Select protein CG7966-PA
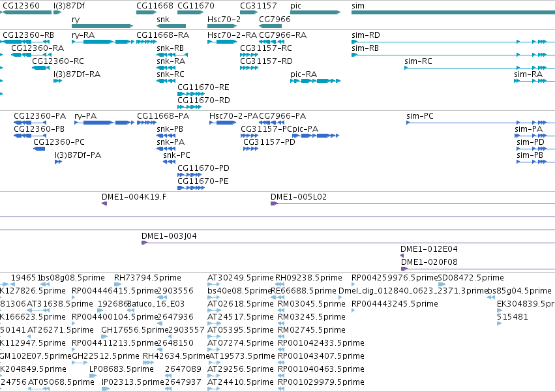 click(282, 116)
